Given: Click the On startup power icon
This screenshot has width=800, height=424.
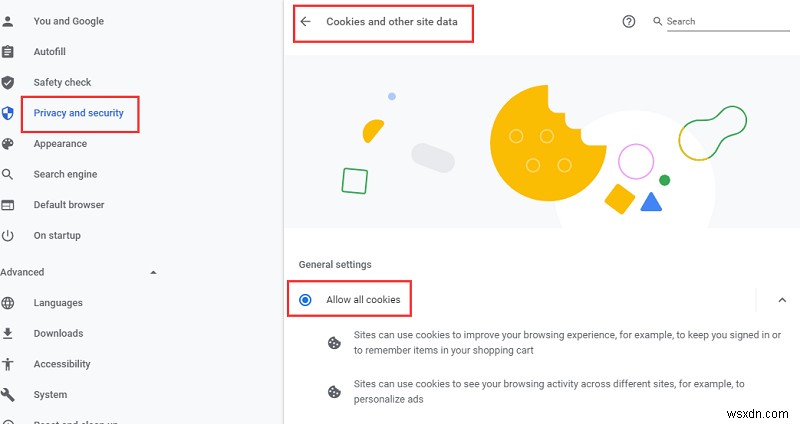Looking at the screenshot, I should [x=8, y=236].
